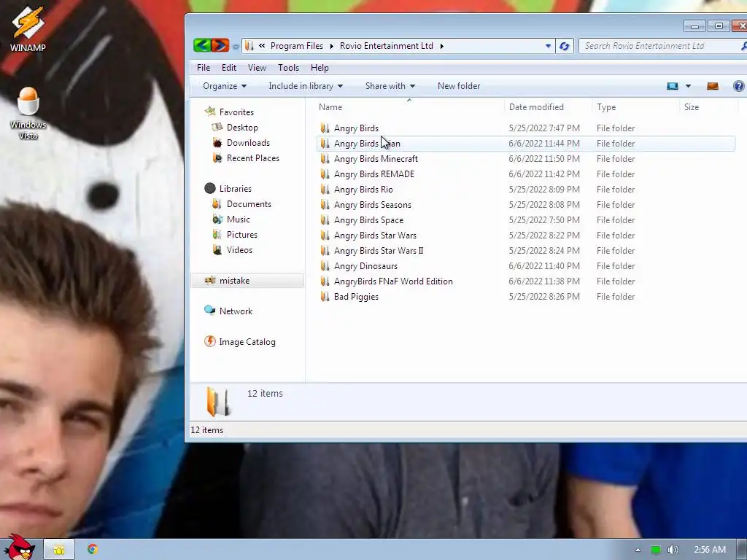Open Music library

pyautogui.click(x=239, y=219)
